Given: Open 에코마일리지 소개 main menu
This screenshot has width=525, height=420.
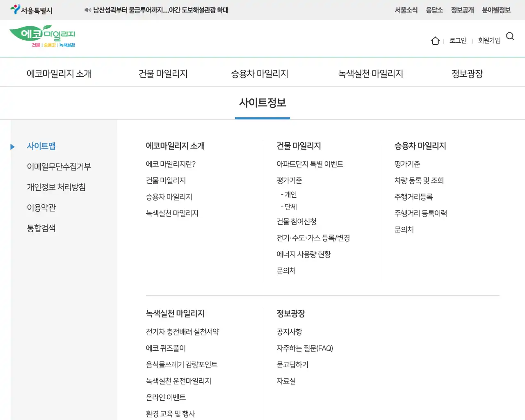Looking at the screenshot, I should [59, 74].
